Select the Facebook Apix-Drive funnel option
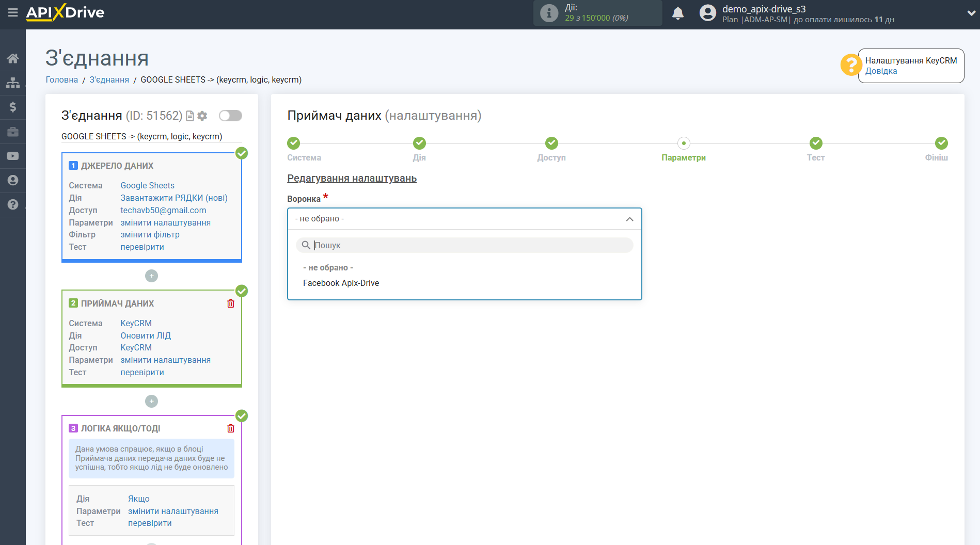Image resolution: width=980 pixels, height=545 pixels. 341,283
